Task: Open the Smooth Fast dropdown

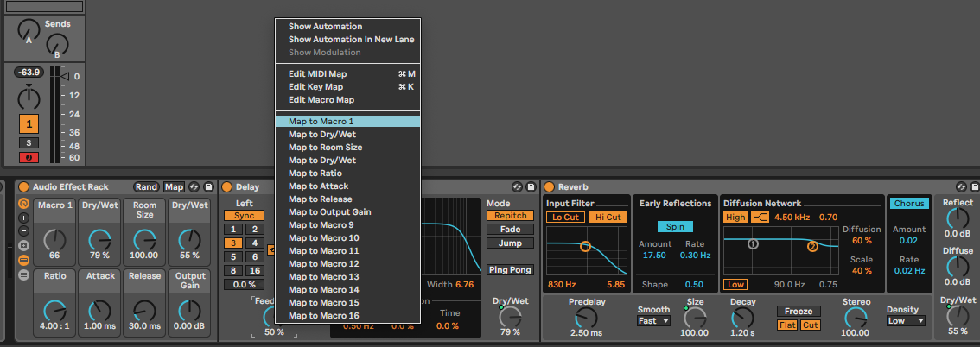Action: 653,321
